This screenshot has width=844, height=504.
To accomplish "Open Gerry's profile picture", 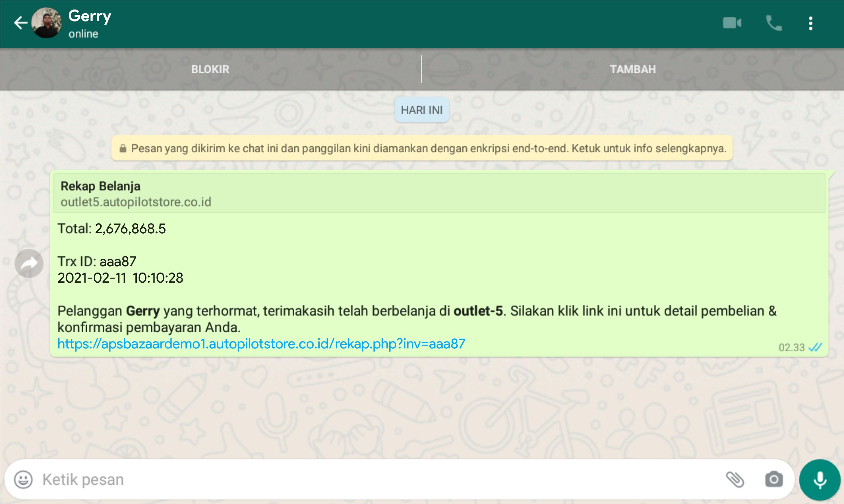I will point(47,23).
